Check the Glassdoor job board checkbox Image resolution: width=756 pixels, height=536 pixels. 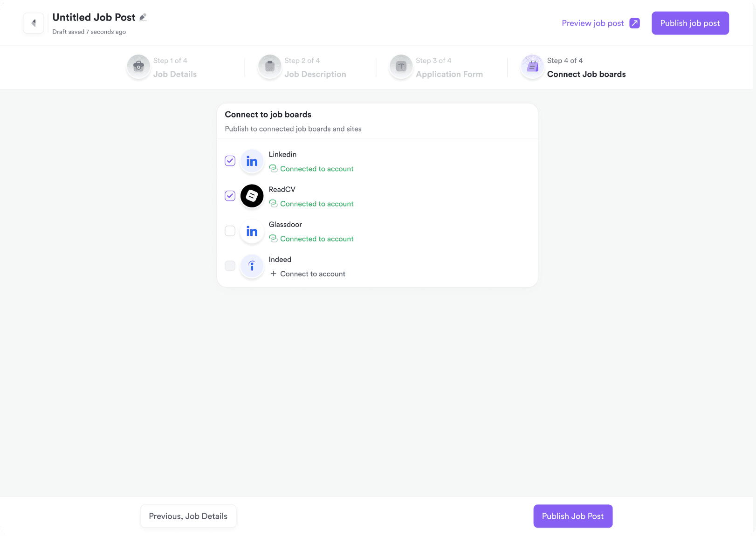click(230, 231)
